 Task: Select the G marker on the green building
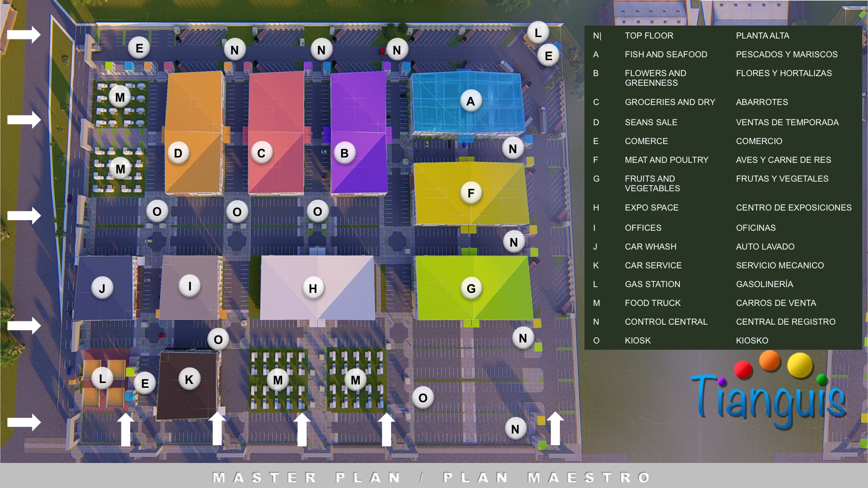point(471,289)
